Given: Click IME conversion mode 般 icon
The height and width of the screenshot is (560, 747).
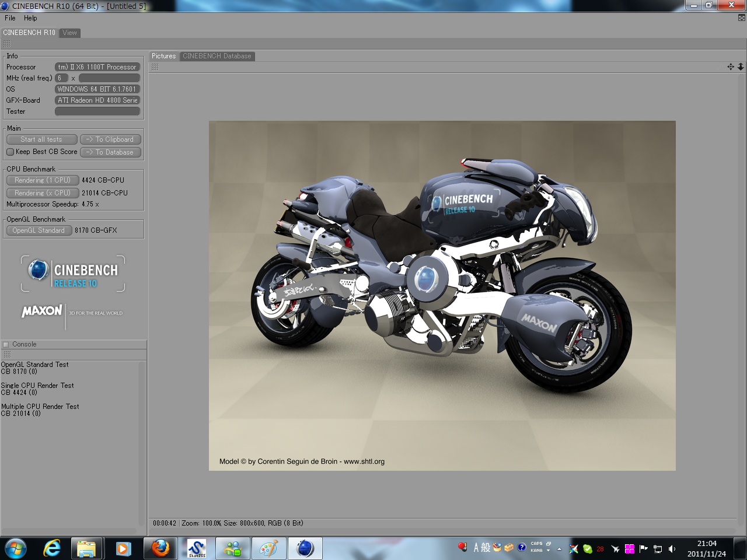Looking at the screenshot, I should point(486,548).
